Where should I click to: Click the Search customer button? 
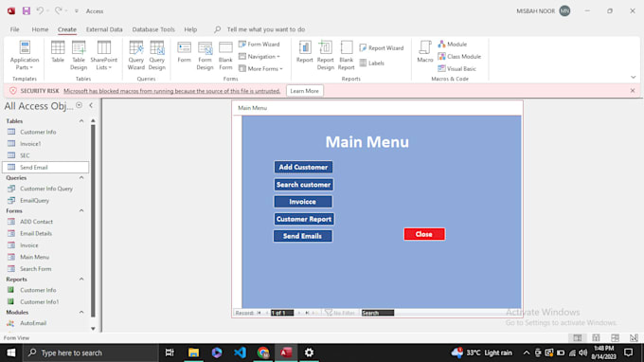303,185
